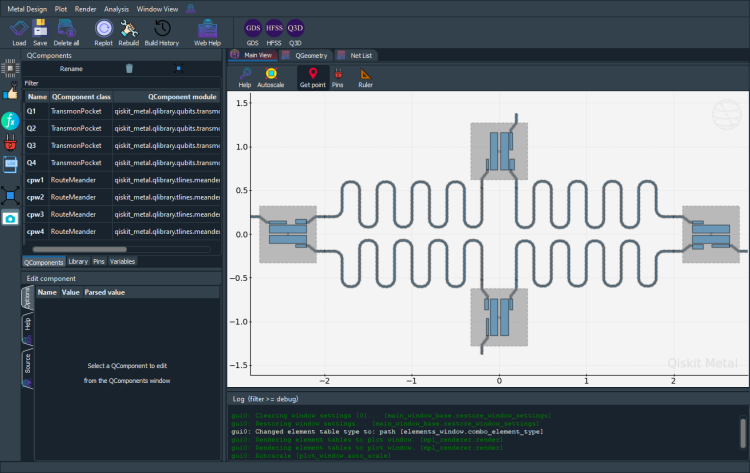Open the Window View menu

click(157, 9)
